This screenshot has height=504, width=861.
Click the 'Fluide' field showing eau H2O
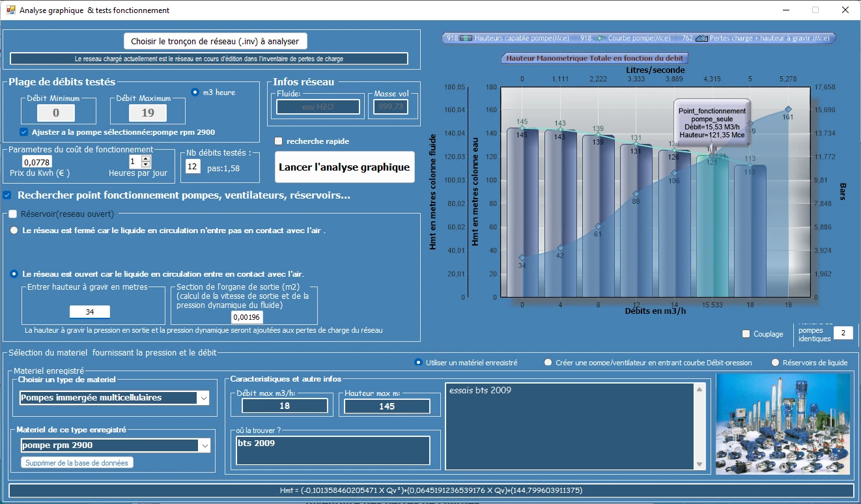(318, 107)
